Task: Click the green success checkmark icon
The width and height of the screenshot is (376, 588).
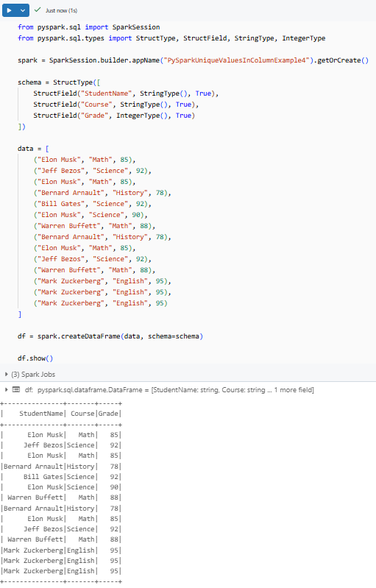Action: coord(37,10)
